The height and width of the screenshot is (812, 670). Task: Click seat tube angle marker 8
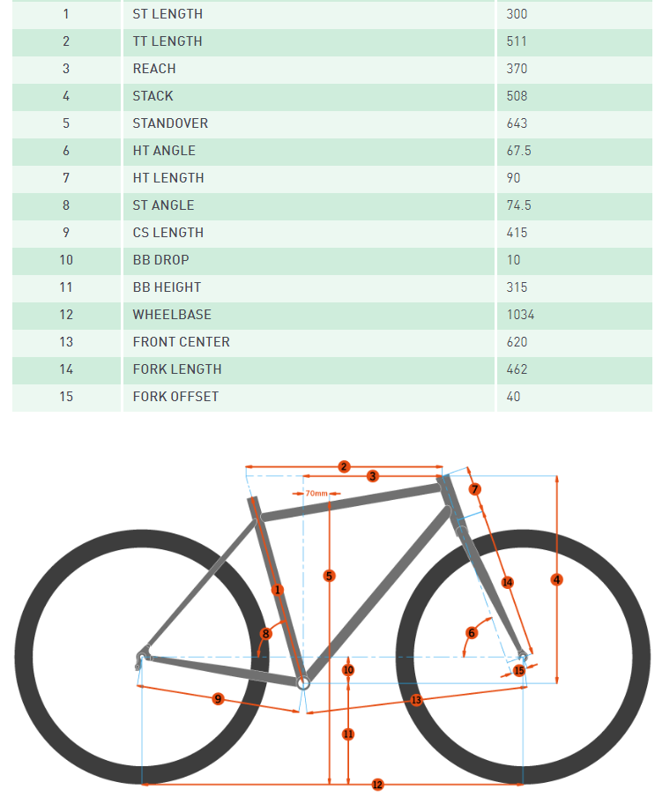click(x=265, y=633)
